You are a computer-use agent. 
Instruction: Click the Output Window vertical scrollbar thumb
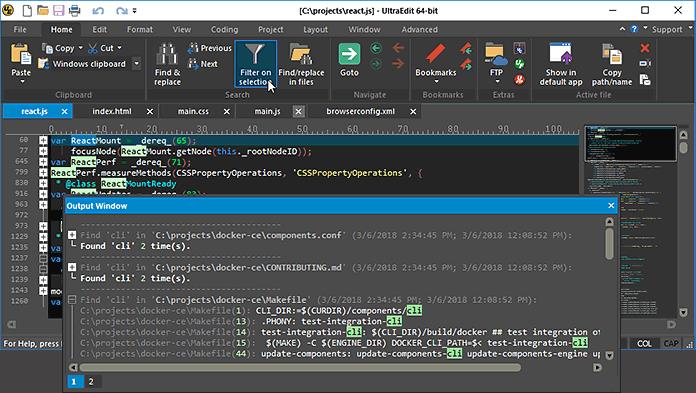[609, 243]
